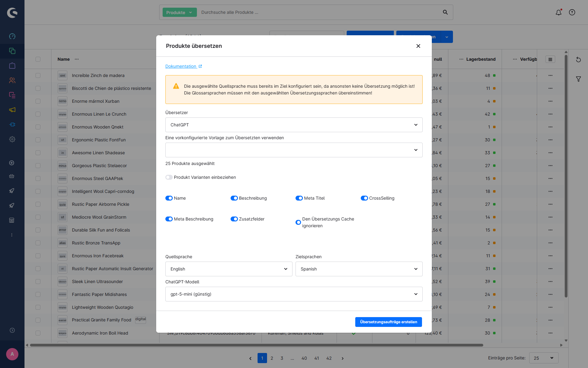Open the Produkte search scope menu
Screen dimensions: 588x368
pos(179,13)
